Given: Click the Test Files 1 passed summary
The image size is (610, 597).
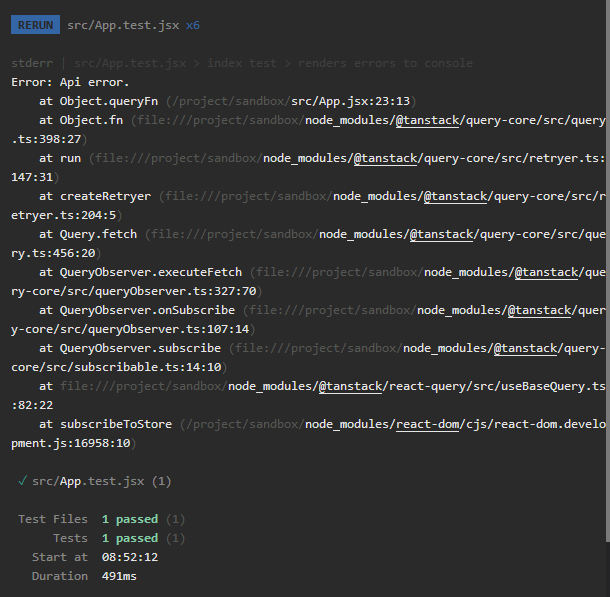Looking at the screenshot, I should pyautogui.click(x=102, y=519).
